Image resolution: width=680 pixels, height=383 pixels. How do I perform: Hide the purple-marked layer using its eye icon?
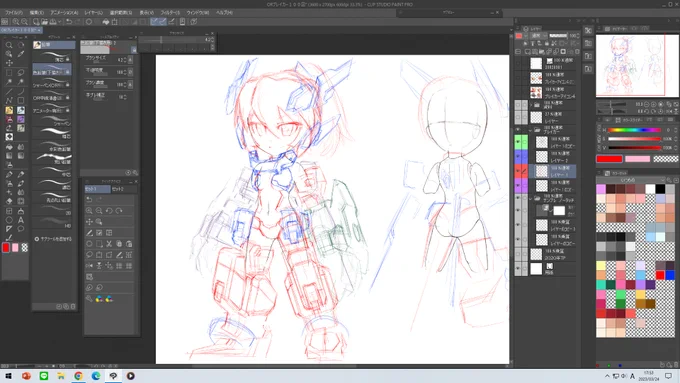pos(518,185)
